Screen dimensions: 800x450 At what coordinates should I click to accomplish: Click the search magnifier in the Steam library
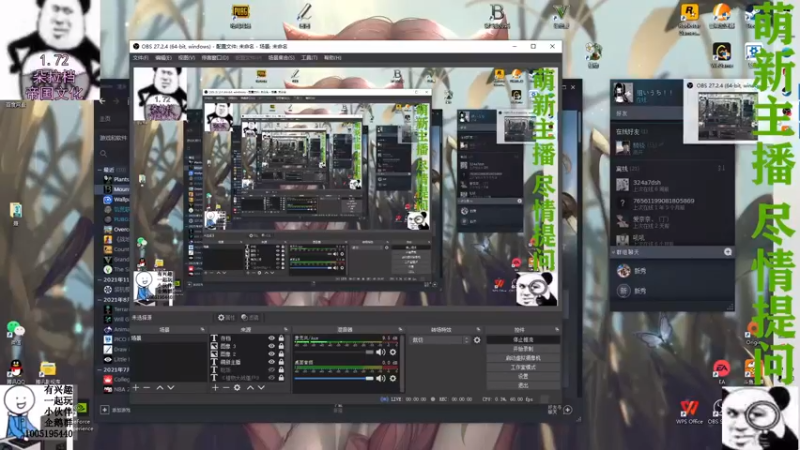pyautogui.click(x=104, y=154)
